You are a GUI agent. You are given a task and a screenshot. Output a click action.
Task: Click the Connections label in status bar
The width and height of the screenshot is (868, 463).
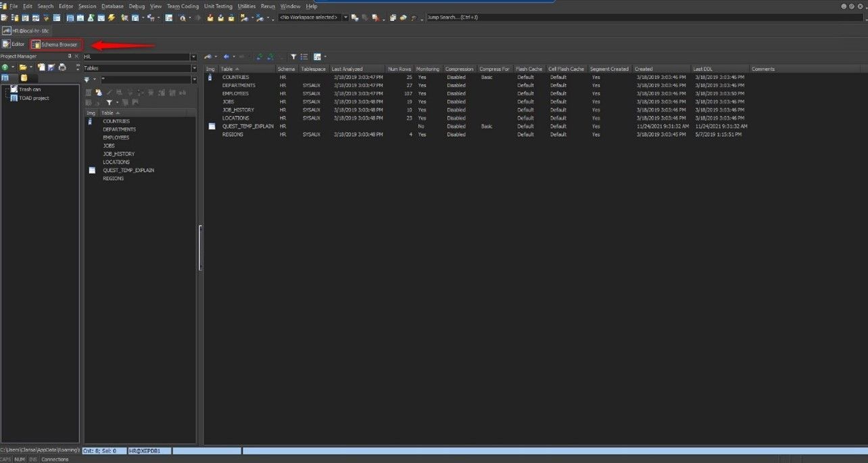click(55, 459)
